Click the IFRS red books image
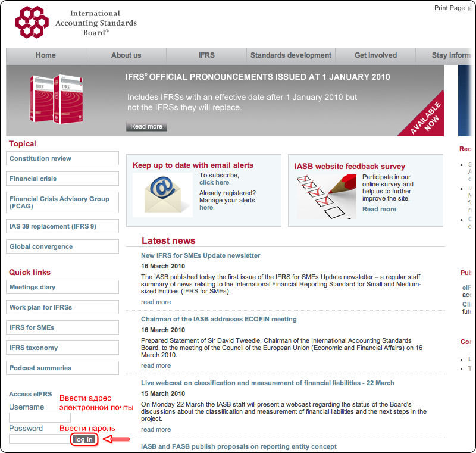 [x=56, y=99]
